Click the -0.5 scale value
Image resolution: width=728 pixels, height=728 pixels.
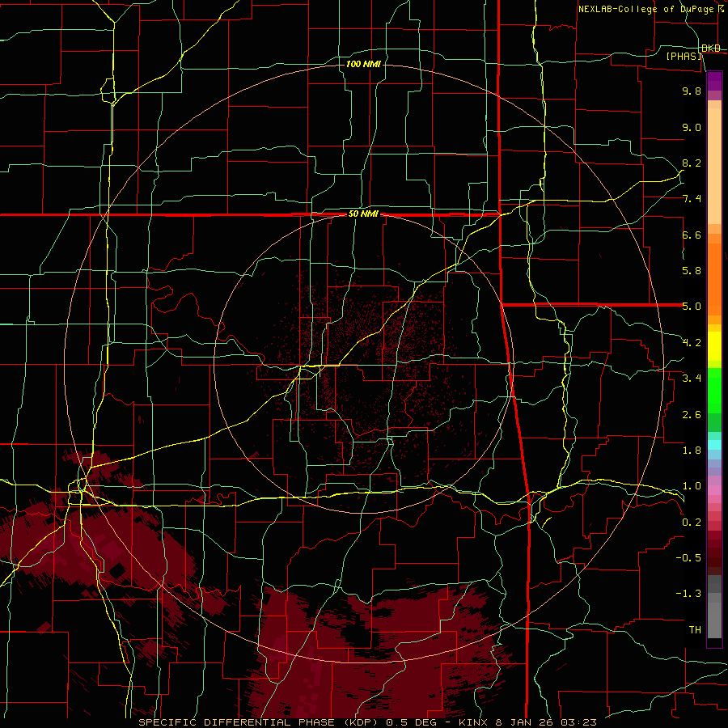click(688, 558)
